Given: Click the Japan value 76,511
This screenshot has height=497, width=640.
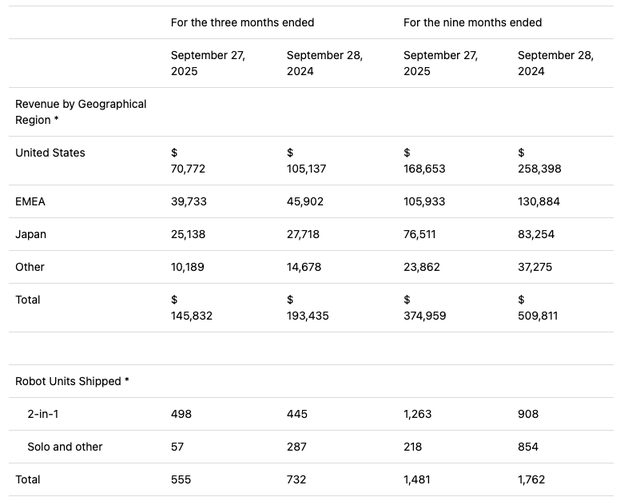Looking at the screenshot, I should click(x=420, y=234).
